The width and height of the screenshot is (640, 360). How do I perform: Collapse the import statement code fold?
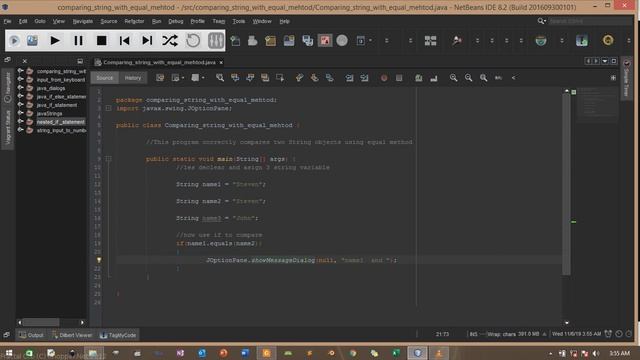point(109,108)
